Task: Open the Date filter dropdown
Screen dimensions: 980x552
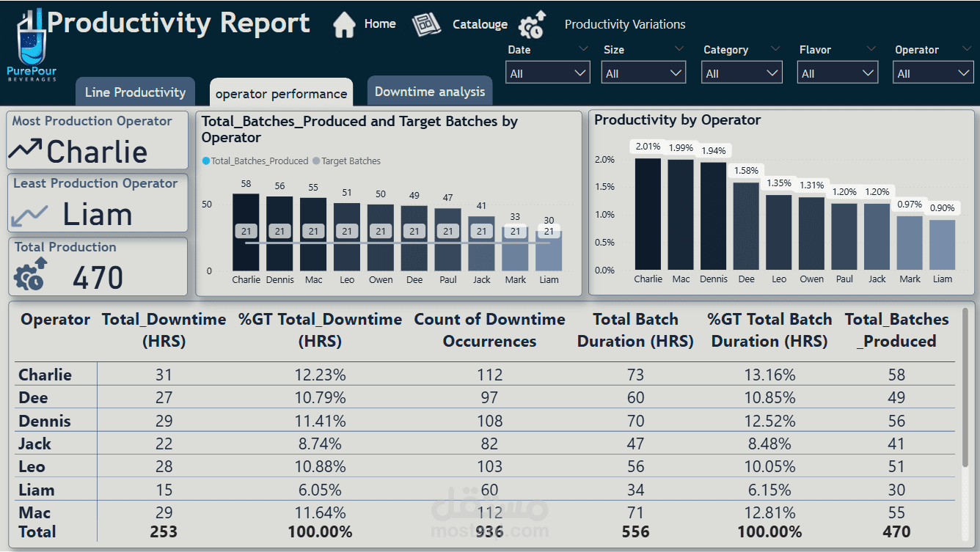Action: pos(548,73)
